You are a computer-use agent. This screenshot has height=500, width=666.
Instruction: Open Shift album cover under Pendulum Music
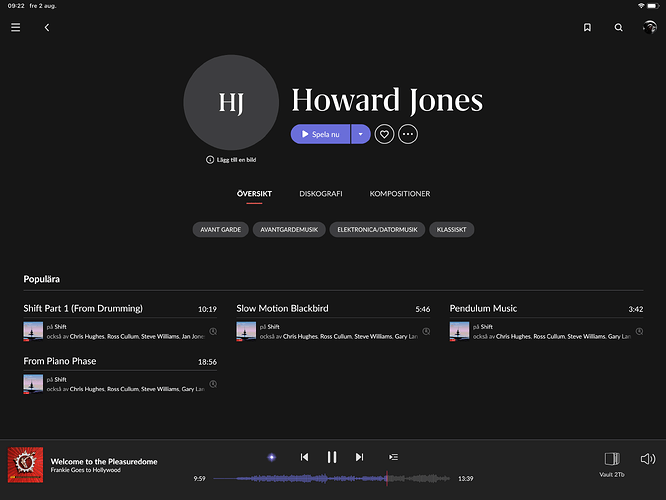460,331
